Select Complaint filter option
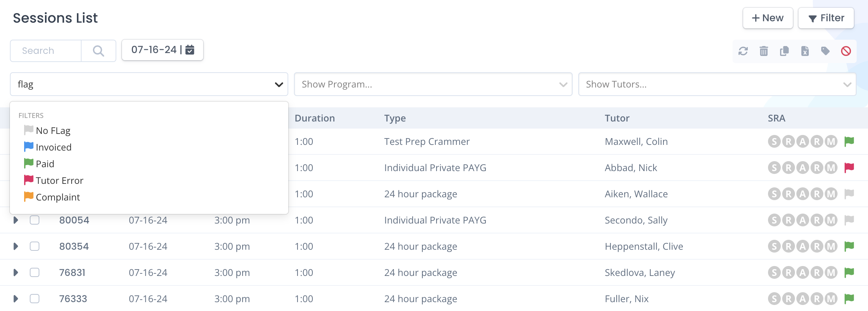 [x=52, y=197]
